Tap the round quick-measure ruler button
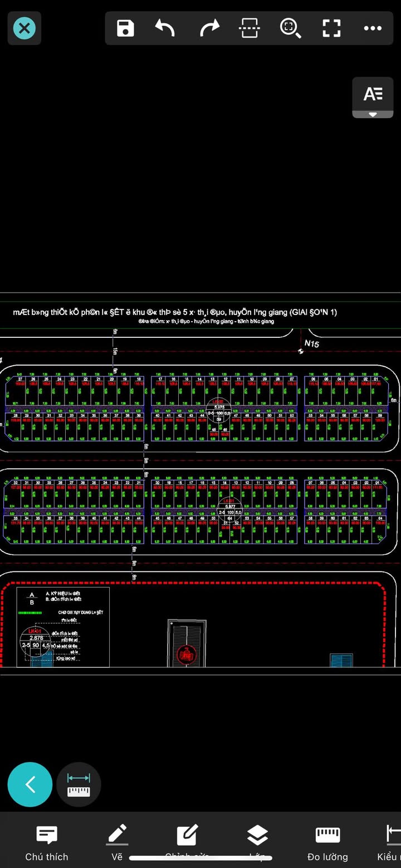The height and width of the screenshot is (868, 401). coord(79,784)
